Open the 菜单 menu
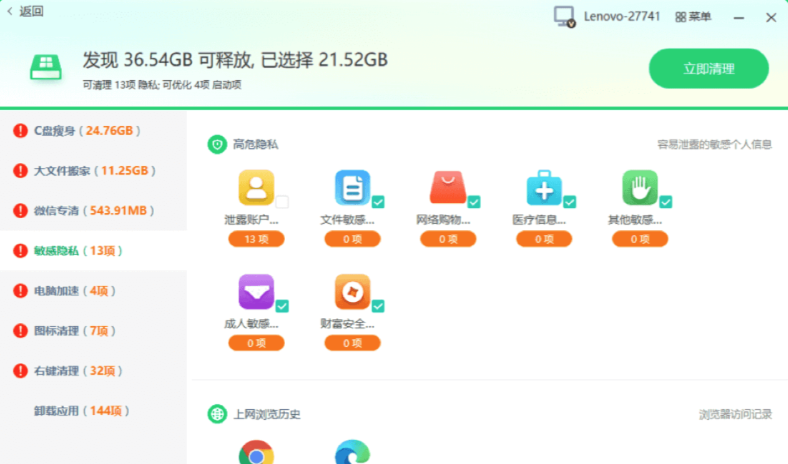The height and width of the screenshot is (464, 788). tap(693, 17)
